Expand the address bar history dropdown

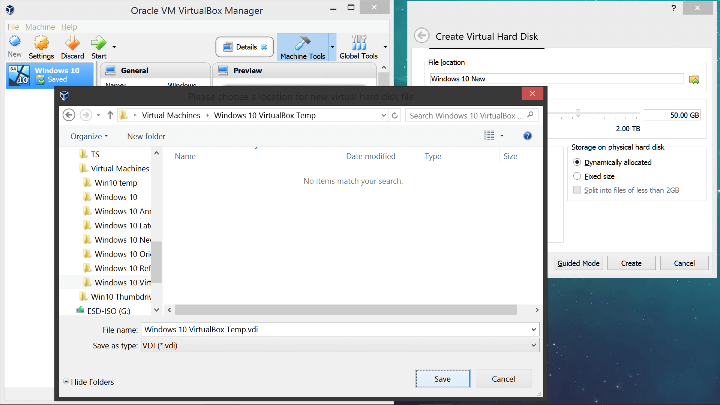coord(384,115)
